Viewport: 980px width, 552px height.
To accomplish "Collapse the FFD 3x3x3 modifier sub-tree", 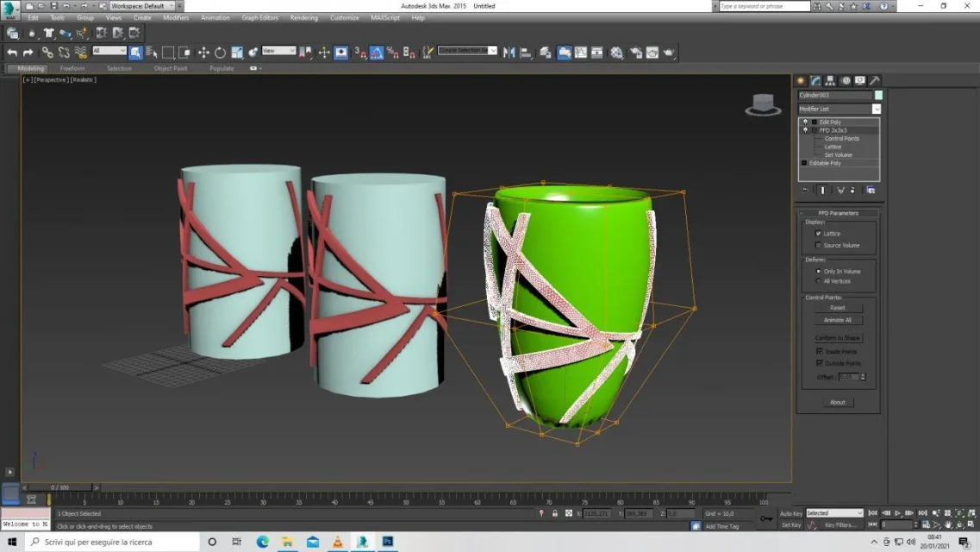I will (x=814, y=130).
